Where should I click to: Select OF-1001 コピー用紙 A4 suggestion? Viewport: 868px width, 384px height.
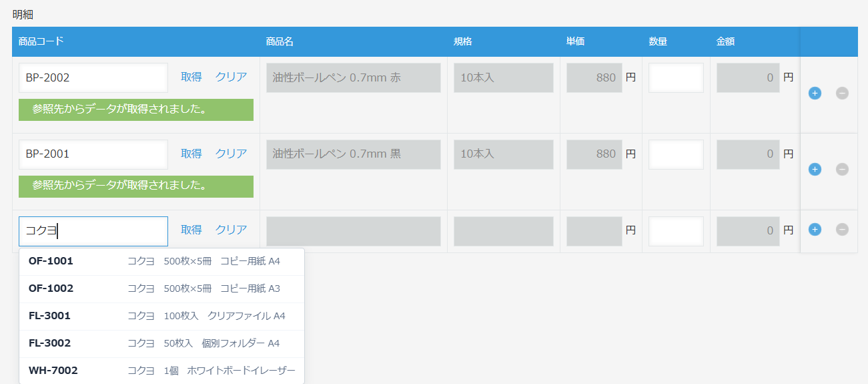click(161, 261)
